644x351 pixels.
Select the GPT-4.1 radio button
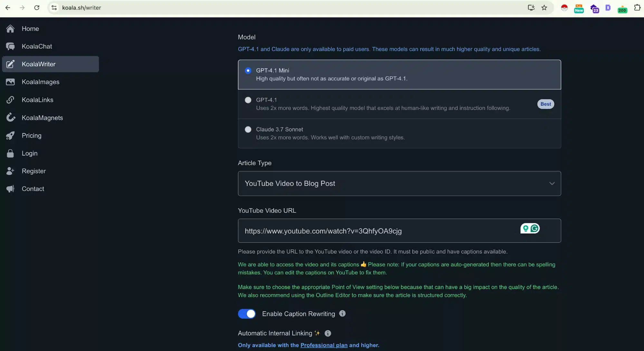[x=248, y=100]
